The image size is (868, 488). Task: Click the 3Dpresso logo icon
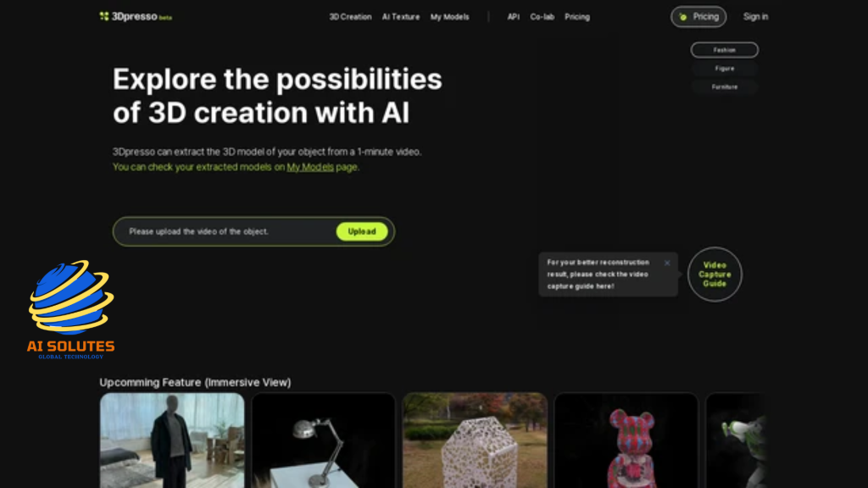coord(104,17)
